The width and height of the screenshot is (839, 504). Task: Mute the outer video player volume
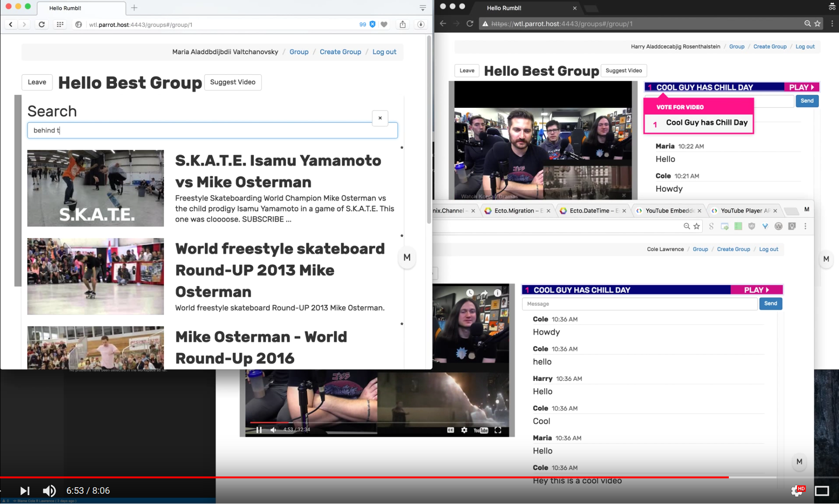(x=49, y=490)
